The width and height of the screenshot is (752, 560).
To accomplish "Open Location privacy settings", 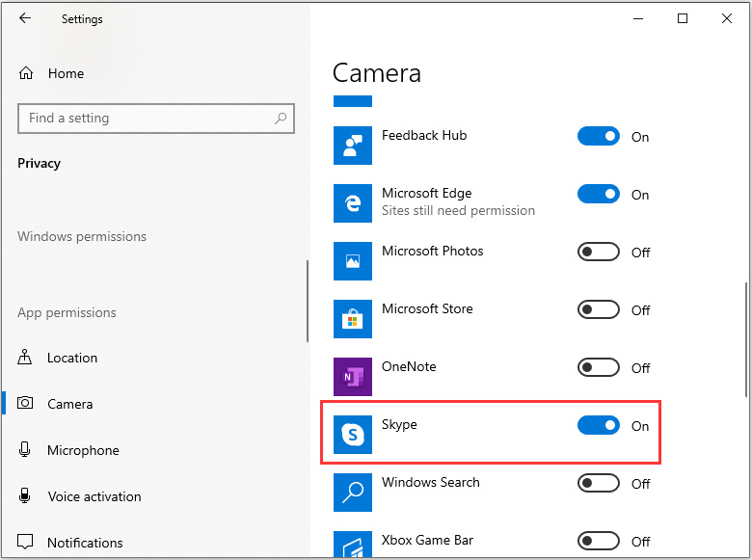I will (72, 358).
